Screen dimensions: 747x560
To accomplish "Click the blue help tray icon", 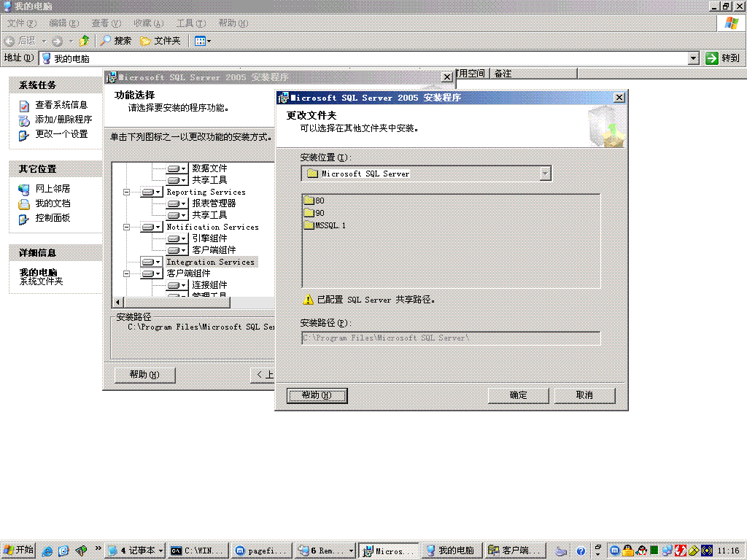I will (x=581, y=551).
